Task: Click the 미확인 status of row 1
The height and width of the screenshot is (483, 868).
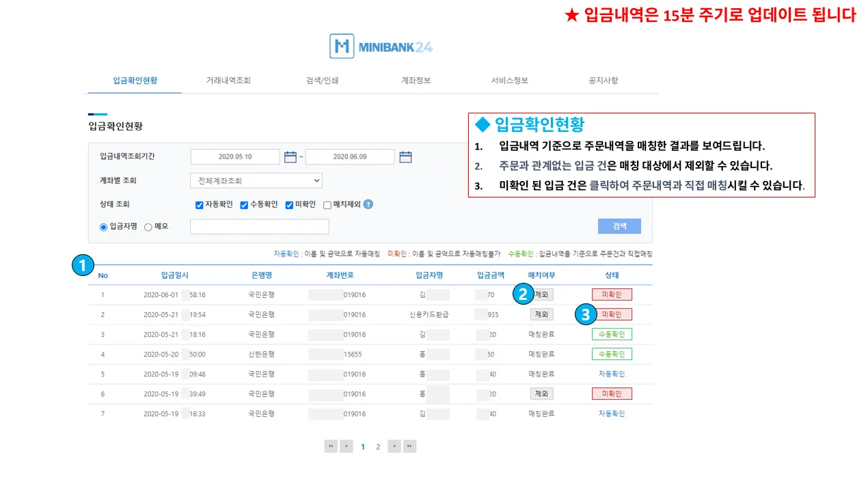Action: [612, 294]
